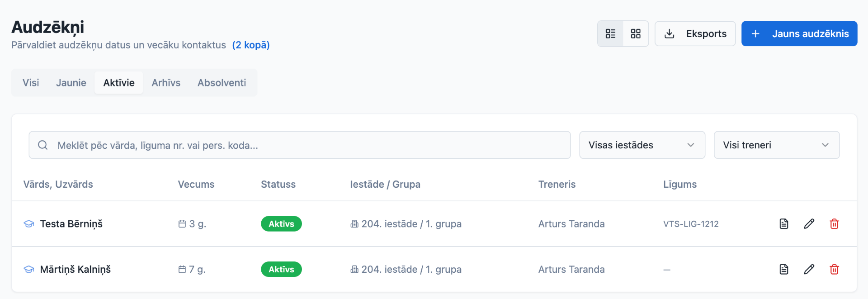
Task: Open the Visi tab
Action: pyautogui.click(x=31, y=83)
